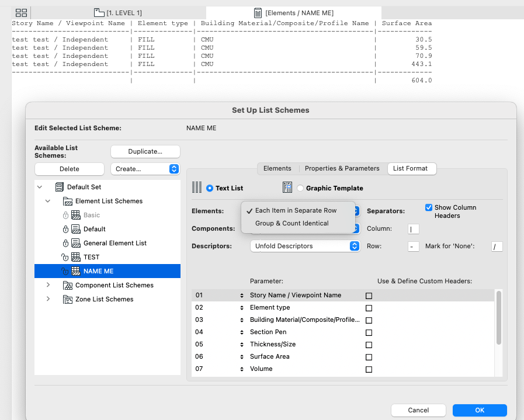Click the Column separator field
Image resolution: width=524 pixels, height=420 pixels.
[414, 229]
